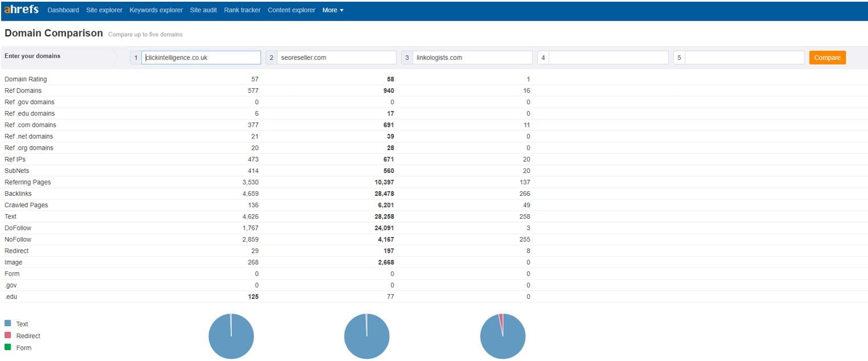Open Keywords explorer
868x361 pixels.
156,10
